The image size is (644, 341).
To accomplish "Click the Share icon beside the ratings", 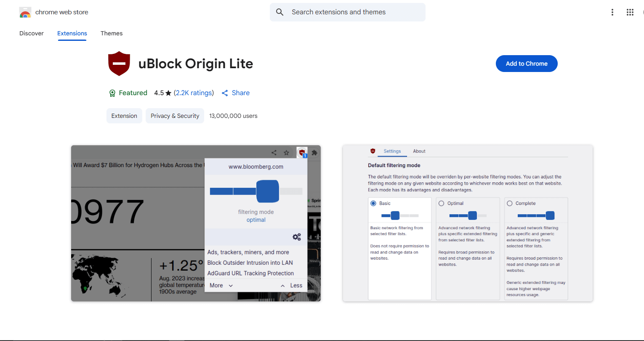I will [224, 93].
